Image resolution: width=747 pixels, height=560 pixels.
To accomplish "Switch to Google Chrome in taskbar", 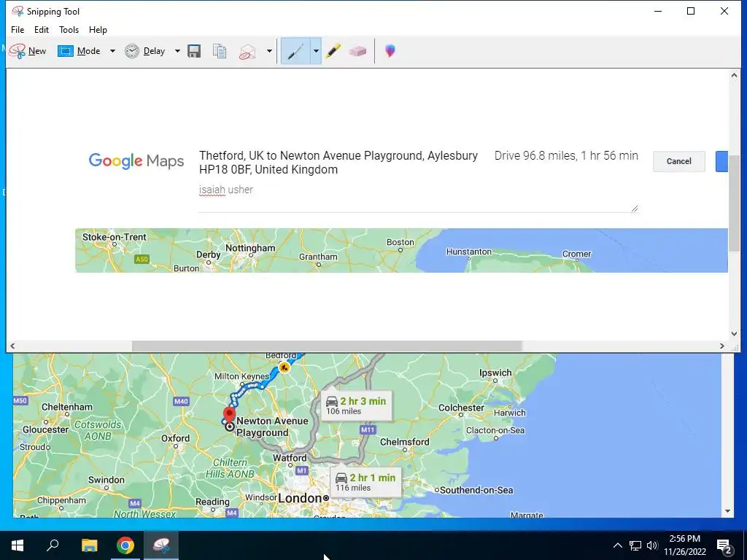I will tap(125, 545).
